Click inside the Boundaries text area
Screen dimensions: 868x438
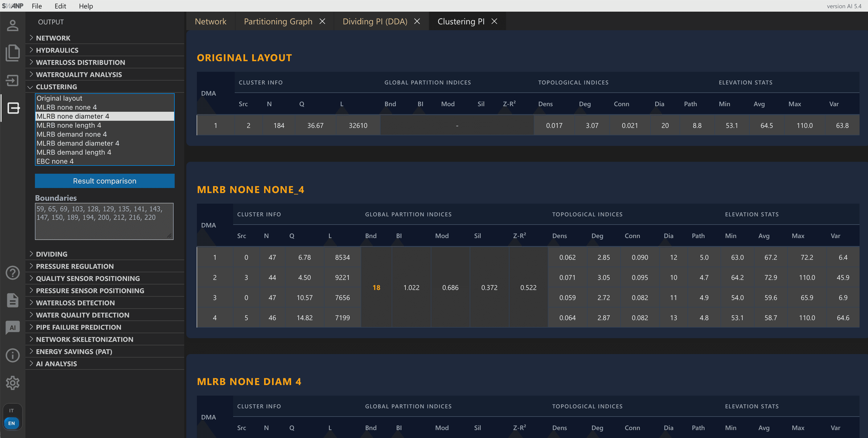[x=104, y=221]
